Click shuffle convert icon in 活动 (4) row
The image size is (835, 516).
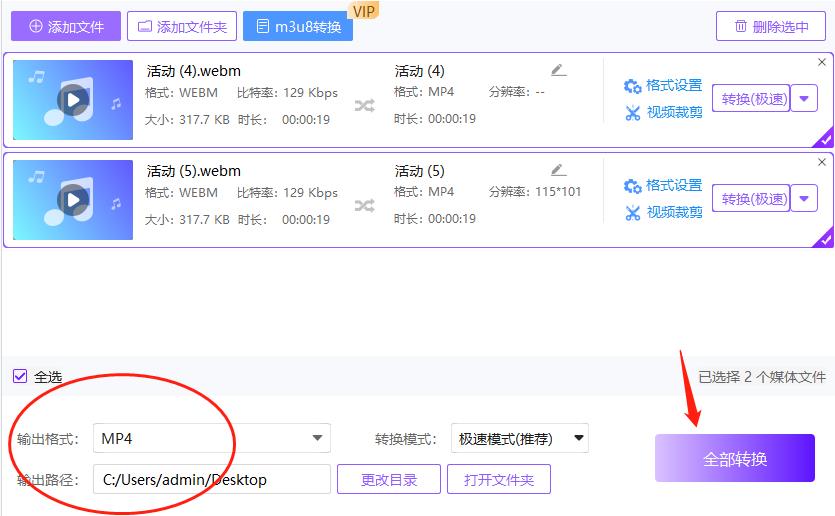coord(365,106)
